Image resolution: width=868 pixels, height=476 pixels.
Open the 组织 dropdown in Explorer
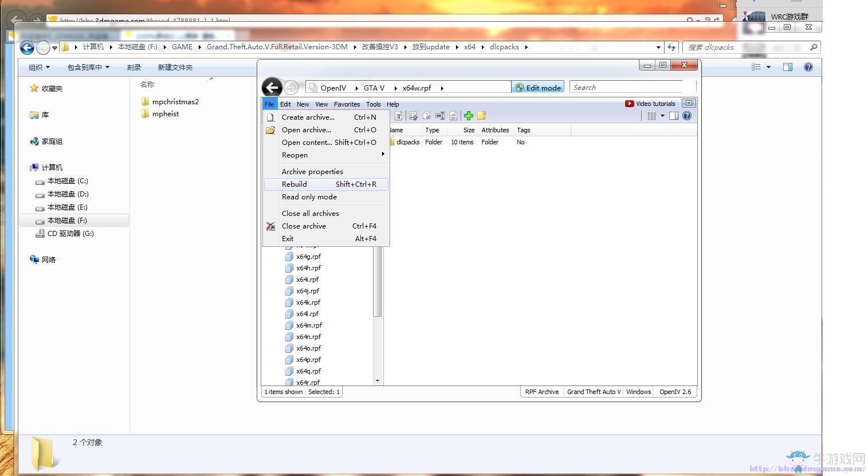pos(40,67)
